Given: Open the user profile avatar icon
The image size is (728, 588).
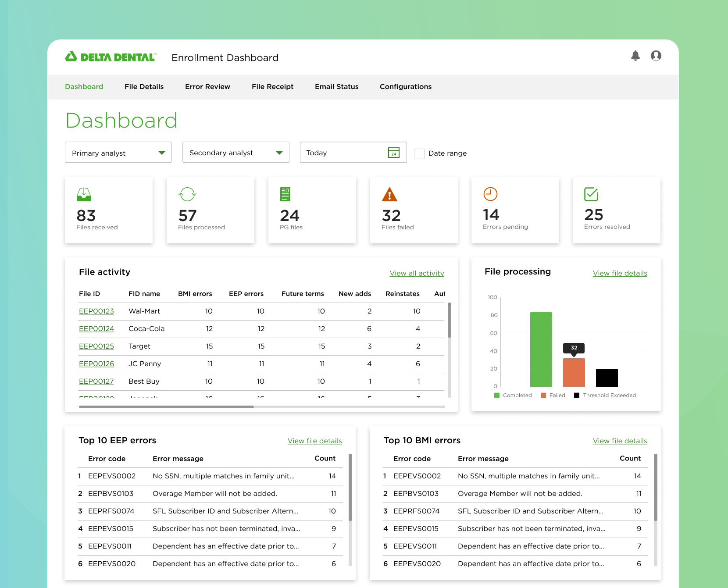Looking at the screenshot, I should (x=656, y=56).
